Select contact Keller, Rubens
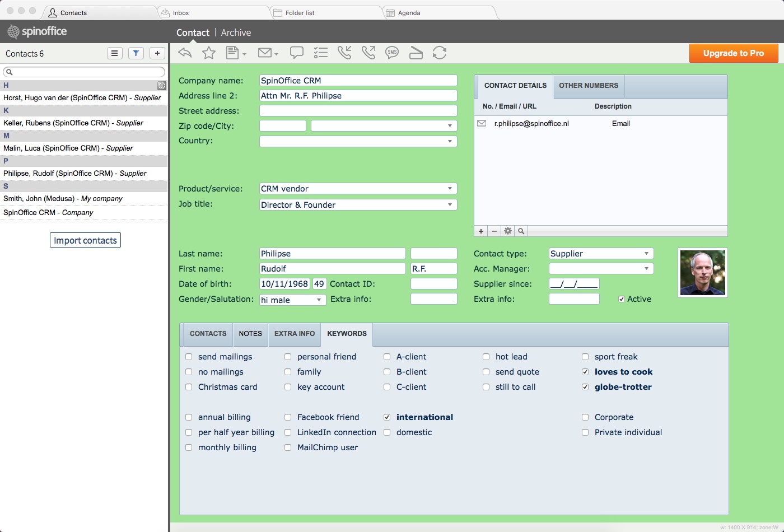The height and width of the screenshot is (532, 784). click(x=84, y=123)
